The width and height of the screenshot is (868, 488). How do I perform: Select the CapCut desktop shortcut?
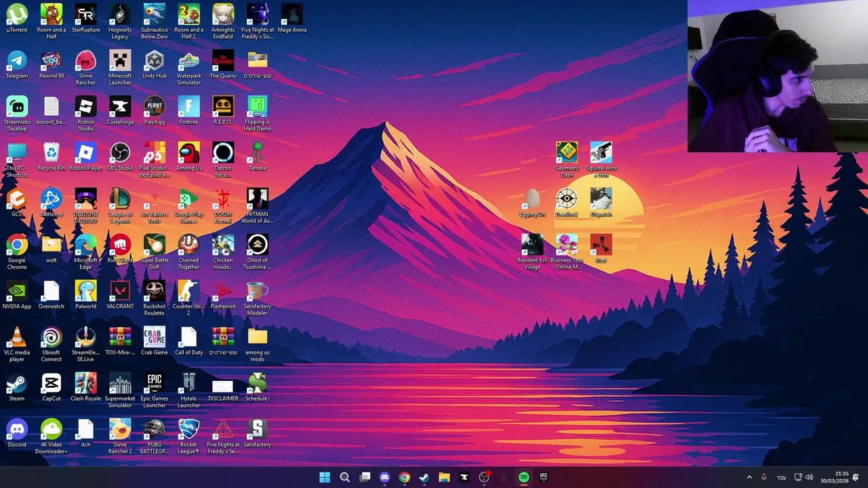(52, 388)
